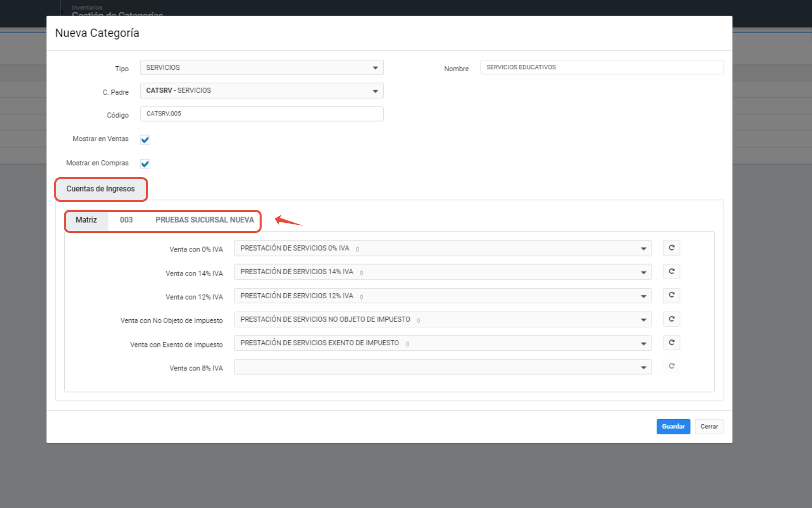Select the Mostrar en Ventas label

100,139
